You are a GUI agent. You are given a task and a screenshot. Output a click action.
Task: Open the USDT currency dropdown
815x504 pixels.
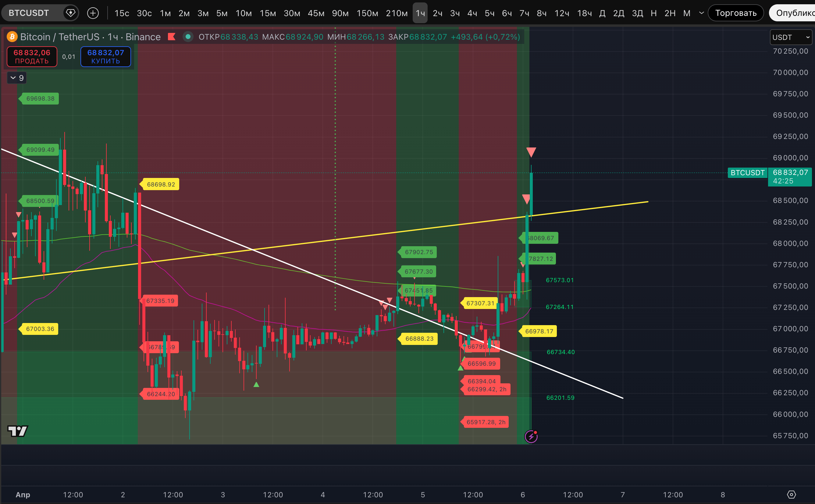click(x=790, y=37)
